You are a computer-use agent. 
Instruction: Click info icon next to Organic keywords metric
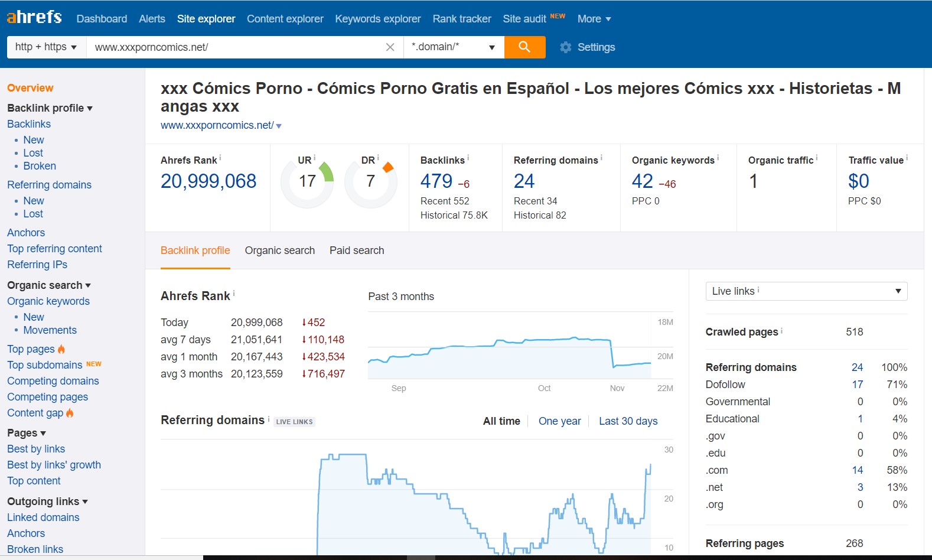pos(718,158)
